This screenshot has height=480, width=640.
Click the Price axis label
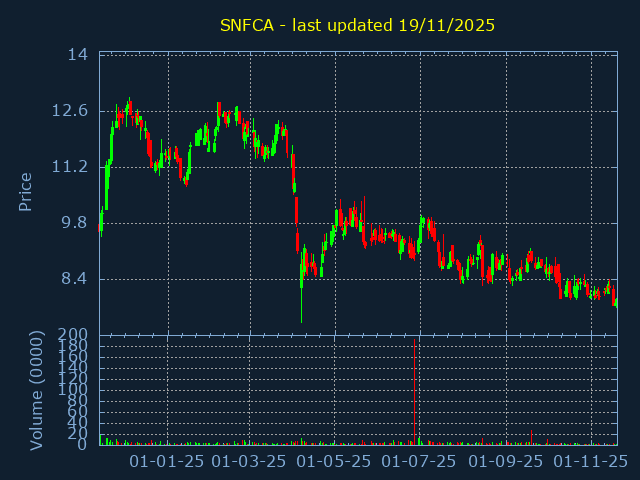point(26,192)
